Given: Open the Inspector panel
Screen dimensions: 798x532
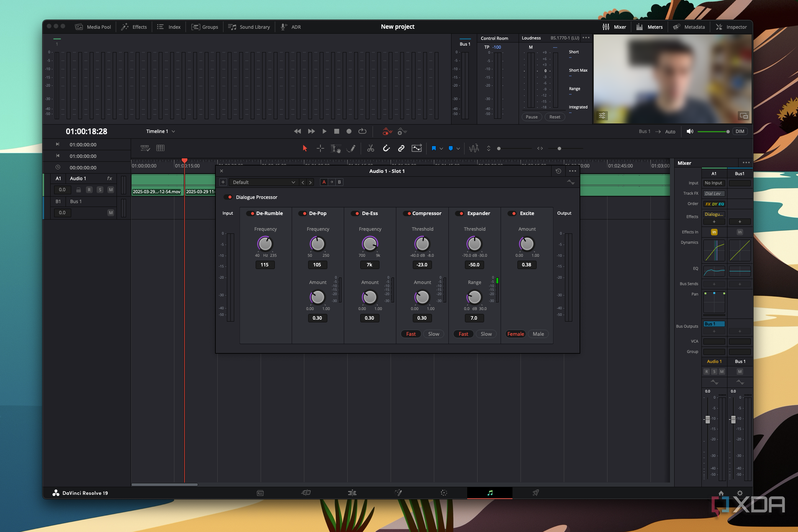Looking at the screenshot, I should point(731,27).
